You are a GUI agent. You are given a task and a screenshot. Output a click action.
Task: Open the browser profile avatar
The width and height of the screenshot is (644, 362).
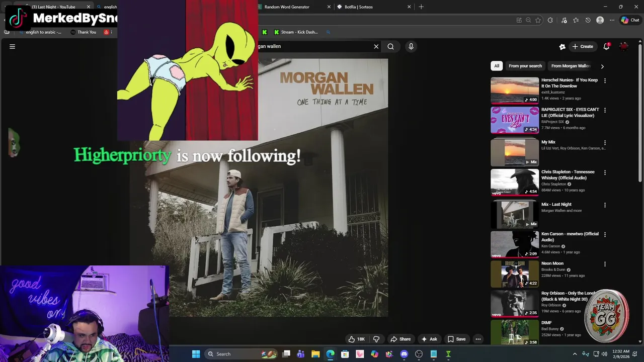[x=600, y=20]
